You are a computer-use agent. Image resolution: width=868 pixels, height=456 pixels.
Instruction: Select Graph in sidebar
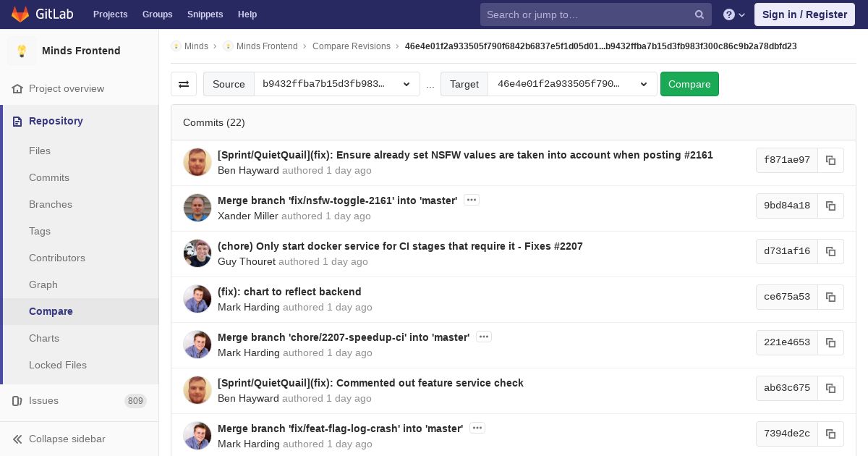pos(80,284)
